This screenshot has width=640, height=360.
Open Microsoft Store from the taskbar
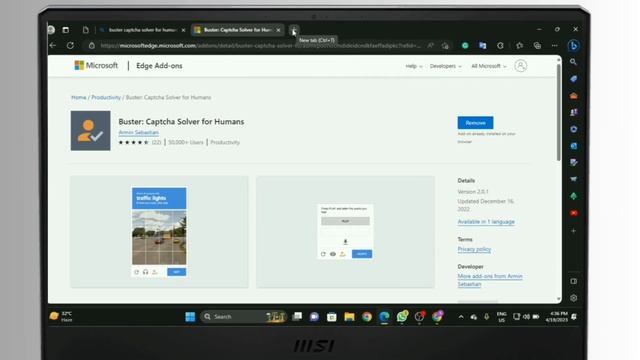point(331,317)
